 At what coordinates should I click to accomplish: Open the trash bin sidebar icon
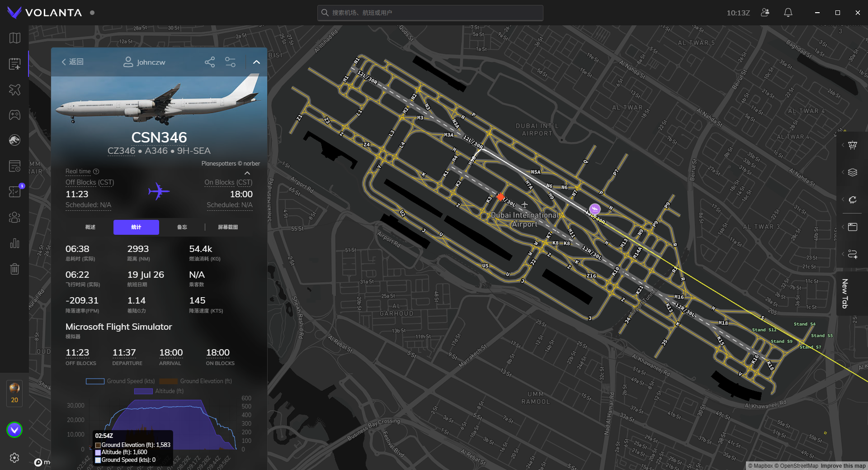[14, 269]
